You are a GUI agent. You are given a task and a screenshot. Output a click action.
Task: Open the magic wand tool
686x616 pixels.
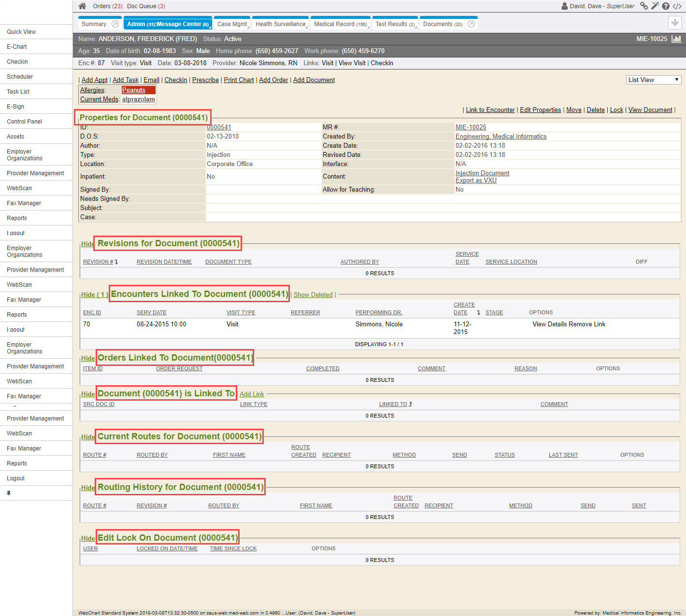click(655, 6)
